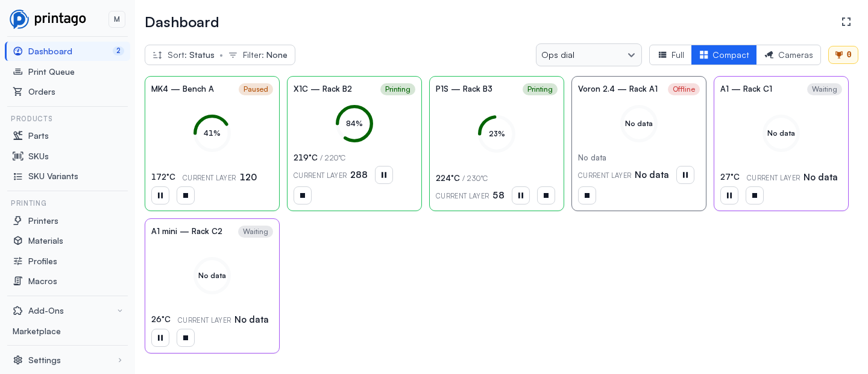Pause the A1 mini — Rack C2 printer
The height and width of the screenshot is (374, 868).
[x=160, y=338]
